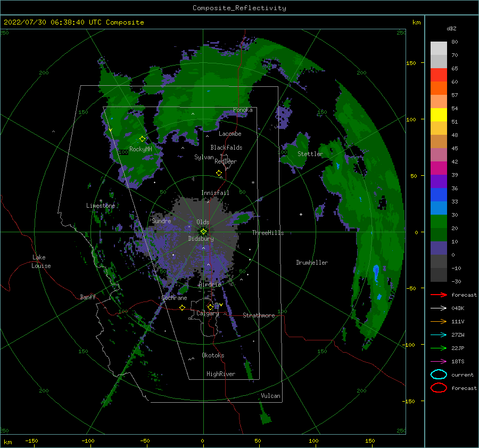This screenshot has width=479, height=448.
Task: Click the 0 dBZ purple color swatch
Action: click(x=439, y=248)
